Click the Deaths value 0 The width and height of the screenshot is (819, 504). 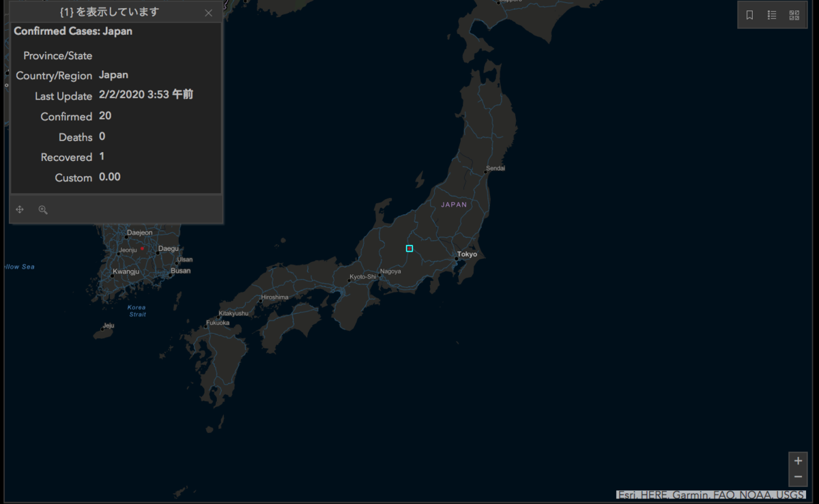click(102, 136)
